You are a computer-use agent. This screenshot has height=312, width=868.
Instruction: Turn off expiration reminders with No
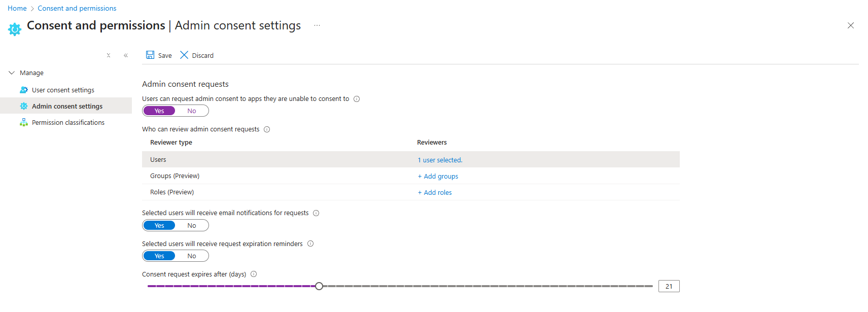click(192, 256)
